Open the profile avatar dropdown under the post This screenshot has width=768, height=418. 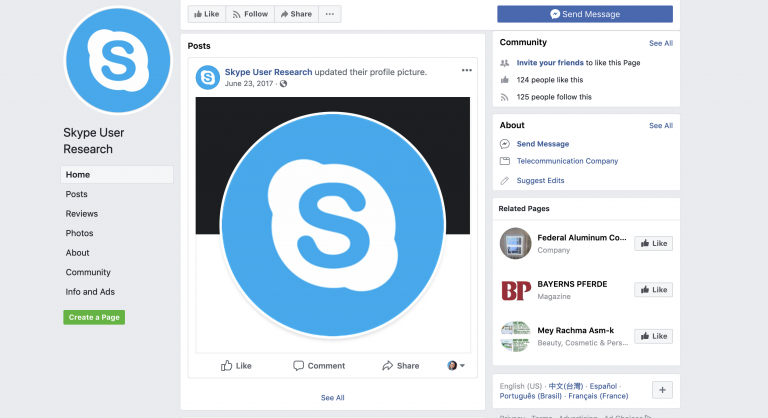coord(456,366)
